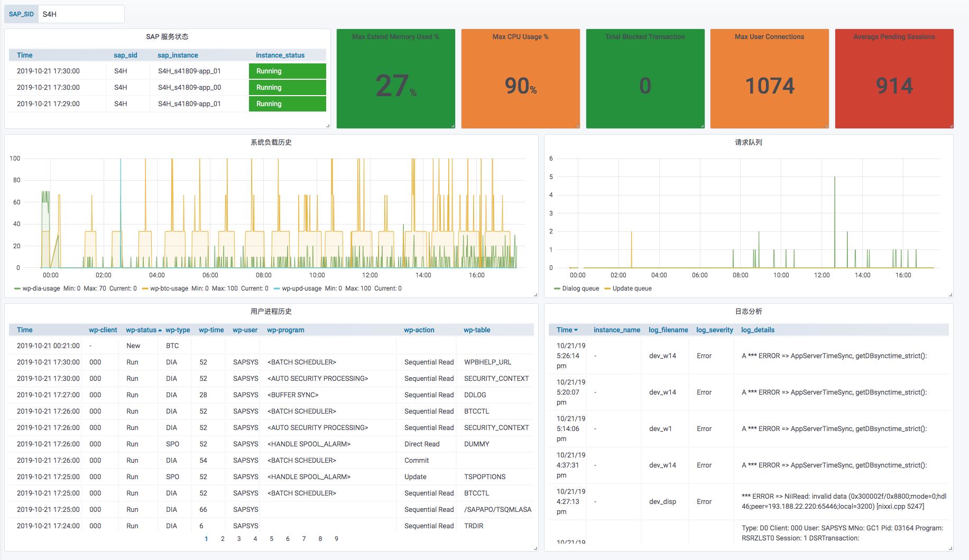
Task: Click the 日志分析 panel resize handle
Action: pyautogui.click(x=951, y=548)
